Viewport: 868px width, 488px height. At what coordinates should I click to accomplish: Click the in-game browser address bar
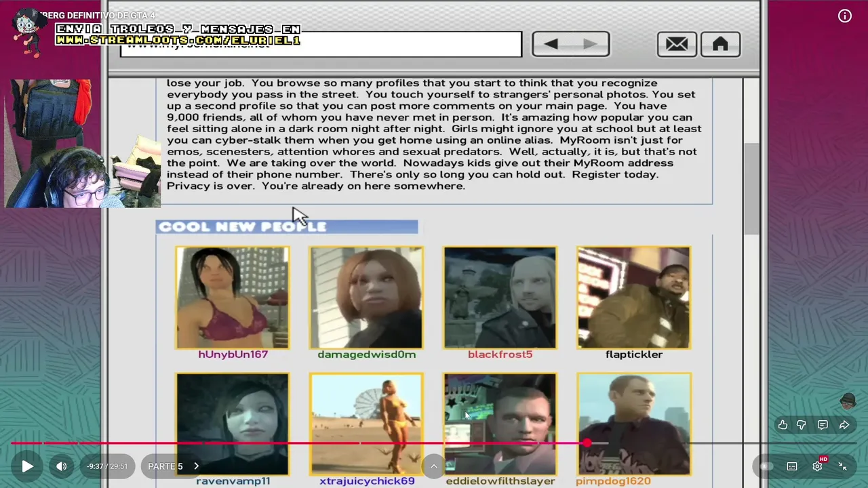[x=321, y=44]
